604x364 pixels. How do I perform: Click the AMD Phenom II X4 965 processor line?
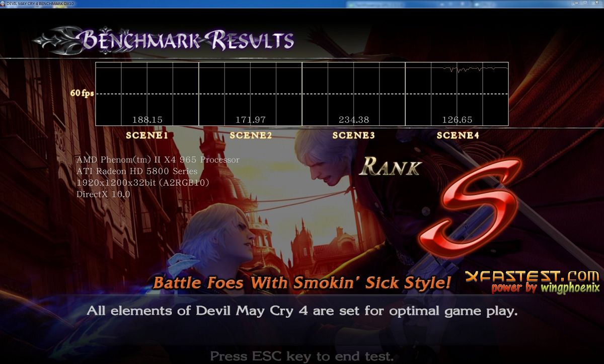(158, 160)
